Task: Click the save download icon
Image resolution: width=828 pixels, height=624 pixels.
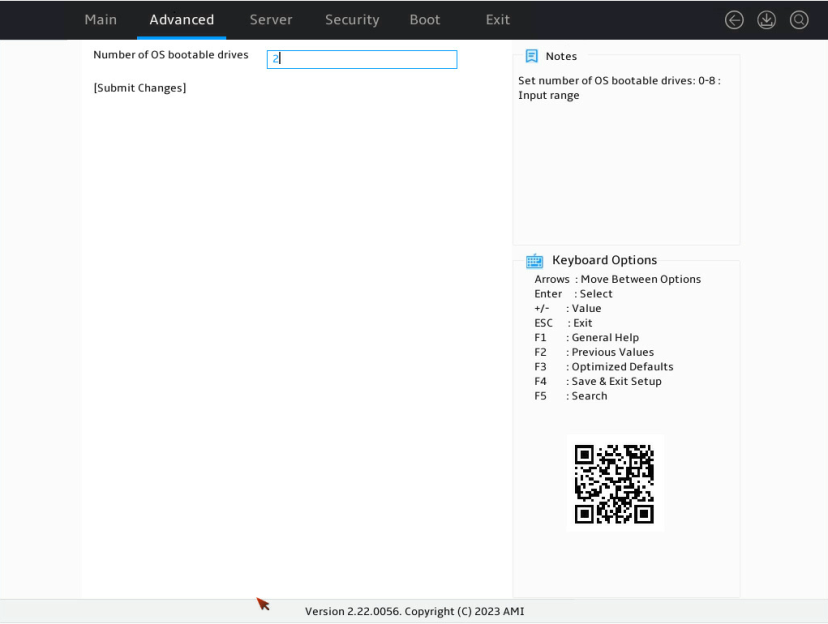Action: [766, 20]
